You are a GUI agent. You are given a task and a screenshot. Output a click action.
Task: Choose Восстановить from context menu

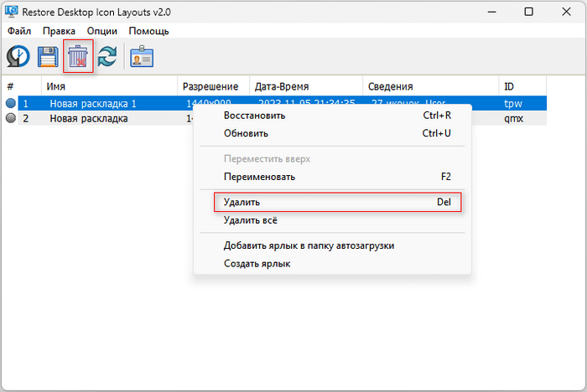(x=332, y=116)
